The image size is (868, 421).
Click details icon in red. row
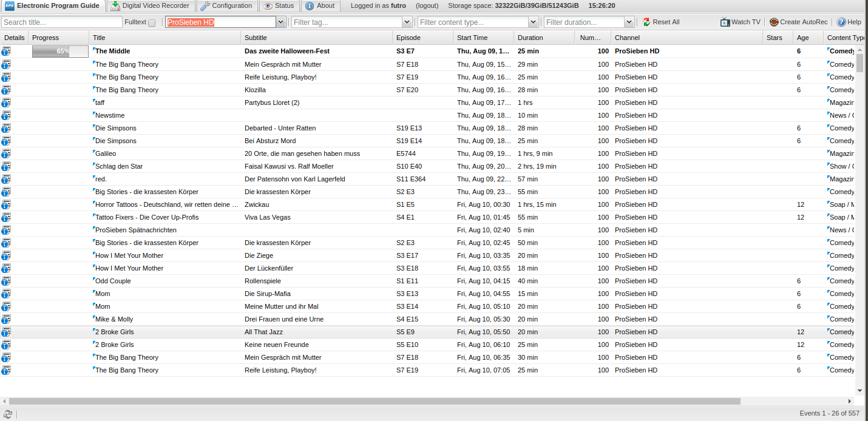6,179
